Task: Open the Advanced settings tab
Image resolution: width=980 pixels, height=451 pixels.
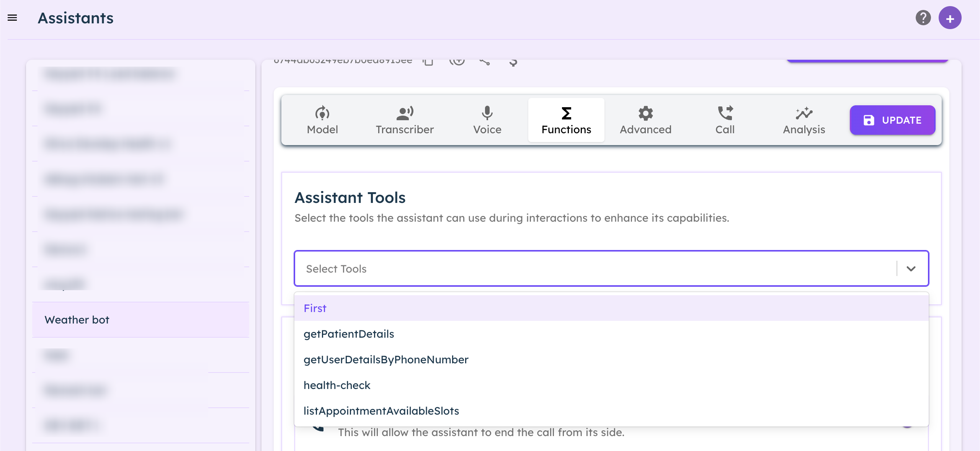Action: click(x=645, y=120)
